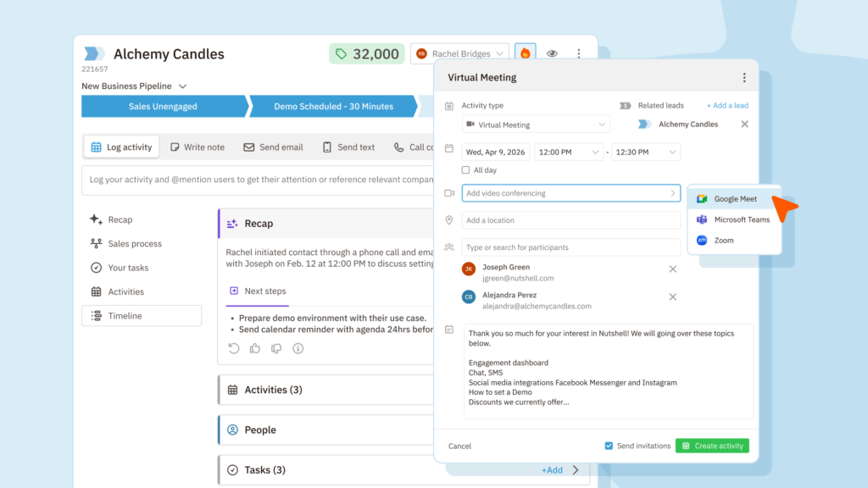Open the date field Wed, Apr 9, 2026

coord(495,152)
